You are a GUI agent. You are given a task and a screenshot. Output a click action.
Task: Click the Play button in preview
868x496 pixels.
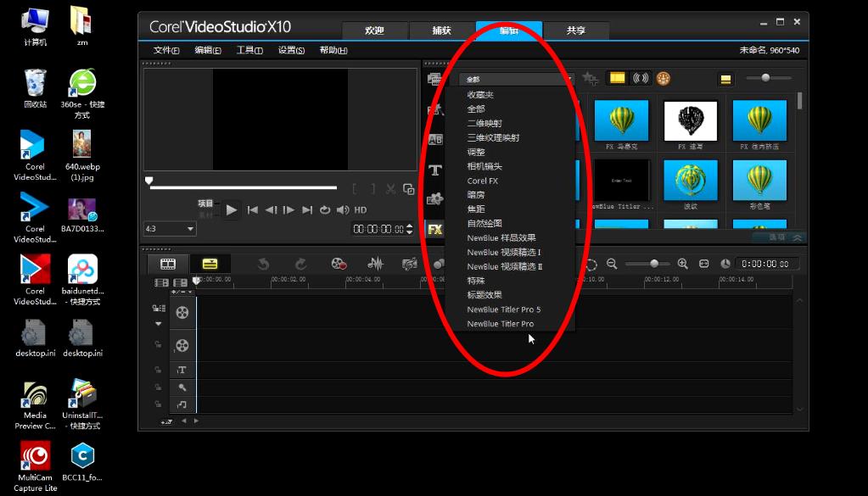click(232, 209)
